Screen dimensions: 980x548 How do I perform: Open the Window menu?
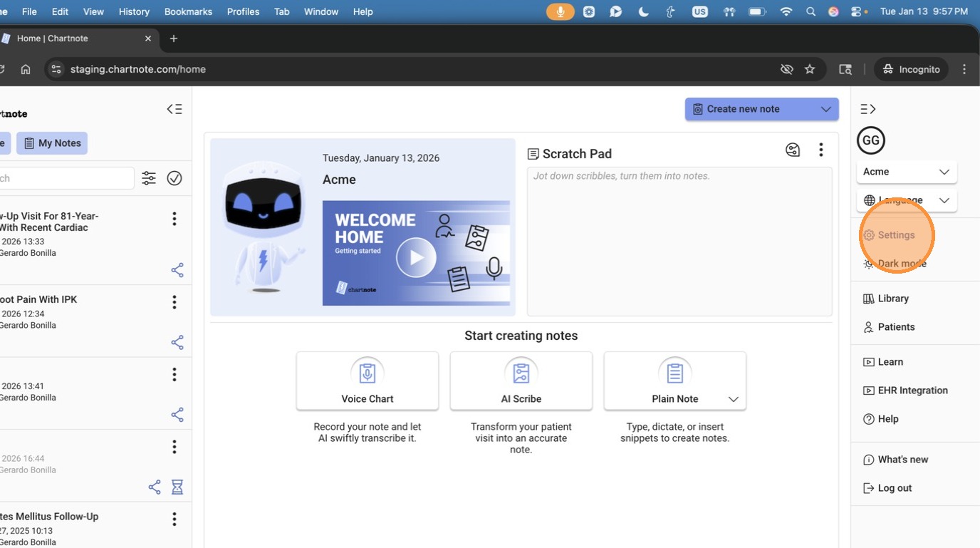click(x=321, y=11)
